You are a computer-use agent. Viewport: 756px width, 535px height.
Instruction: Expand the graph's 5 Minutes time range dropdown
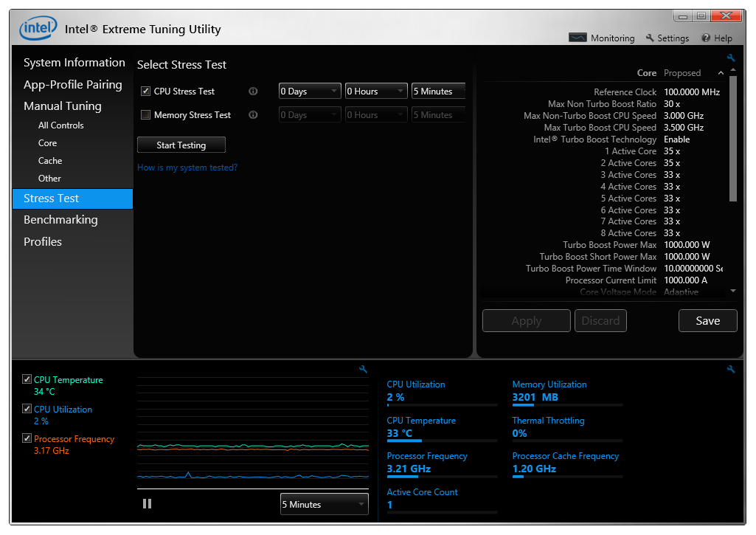point(324,505)
